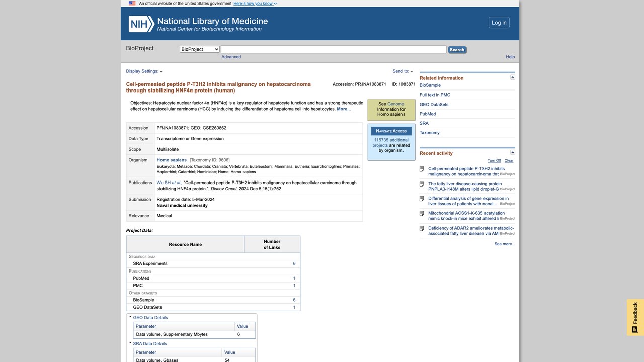Clear recent activity list

pos(509,161)
